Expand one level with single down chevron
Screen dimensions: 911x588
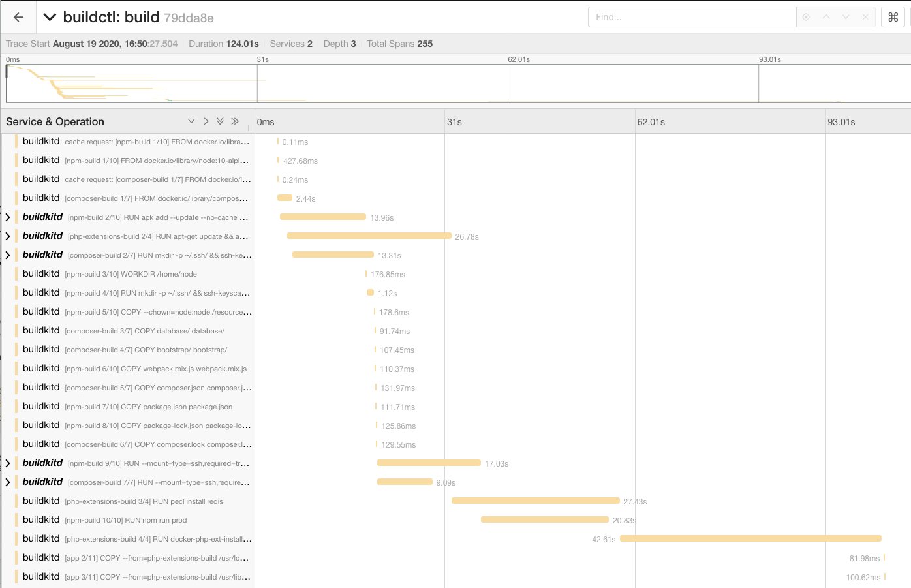pyautogui.click(x=191, y=121)
